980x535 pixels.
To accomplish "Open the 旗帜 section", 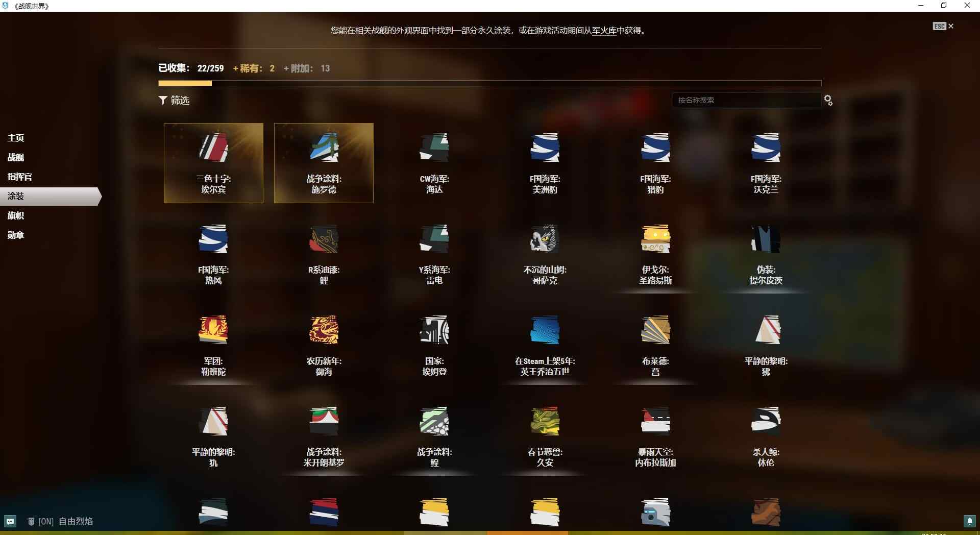I will (x=15, y=215).
